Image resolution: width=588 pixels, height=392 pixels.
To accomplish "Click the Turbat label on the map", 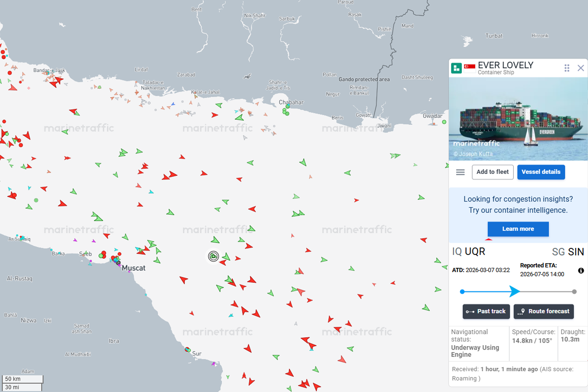I will 494,36.
